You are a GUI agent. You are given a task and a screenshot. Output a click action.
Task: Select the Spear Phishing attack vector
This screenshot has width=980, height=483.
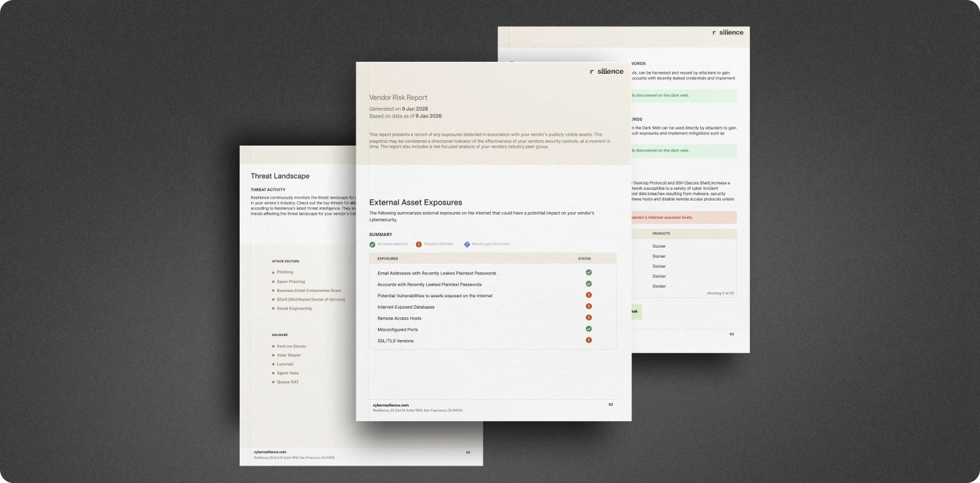click(x=291, y=282)
